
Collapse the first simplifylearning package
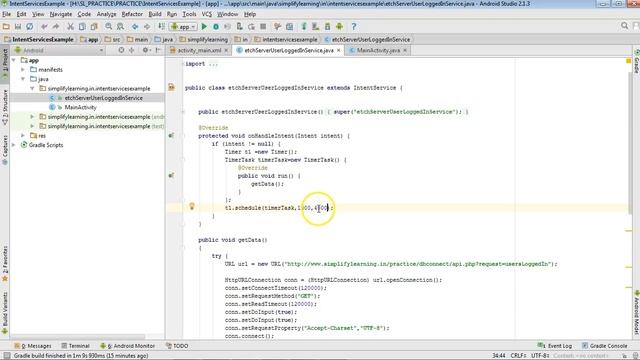tap(33, 88)
